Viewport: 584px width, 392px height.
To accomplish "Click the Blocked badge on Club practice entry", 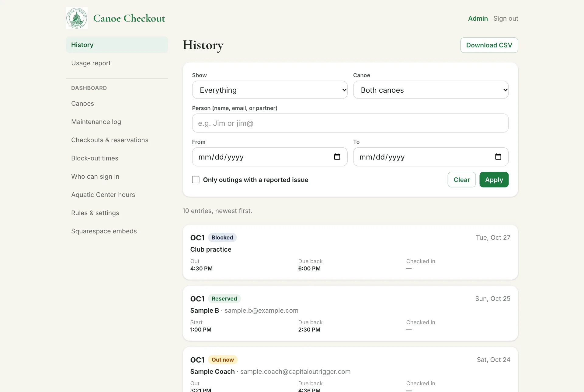I will coord(222,238).
